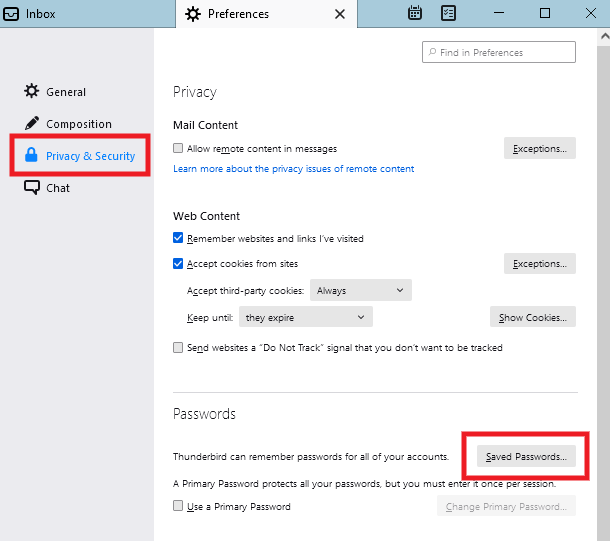Open link about remote content privacy issues
The width and height of the screenshot is (610, 541).
pyautogui.click(x=294, y=169)
